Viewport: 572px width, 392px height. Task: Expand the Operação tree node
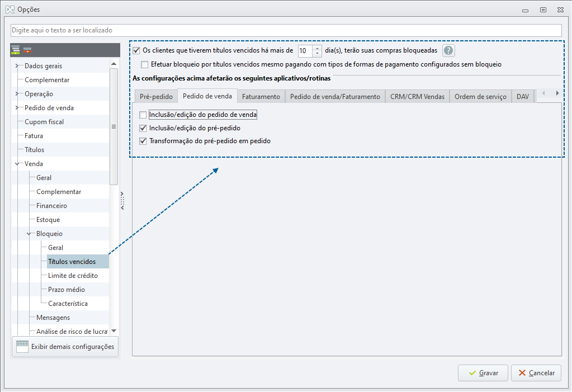(17, 94)
